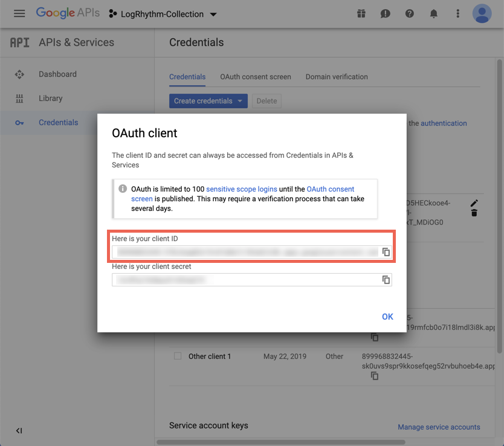Screen dimensions: 504x446
Task: Open the notifications bell icon
Action: [434, 13]
